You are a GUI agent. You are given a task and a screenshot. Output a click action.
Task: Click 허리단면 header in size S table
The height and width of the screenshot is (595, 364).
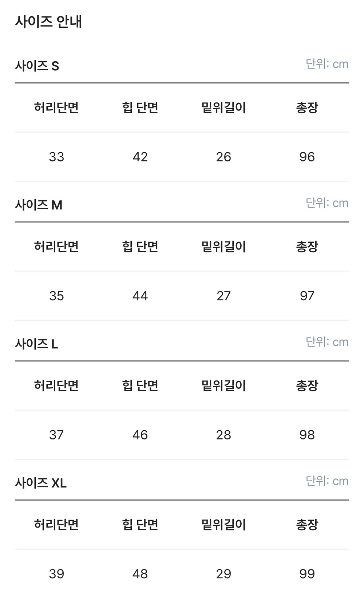[56, 107]
